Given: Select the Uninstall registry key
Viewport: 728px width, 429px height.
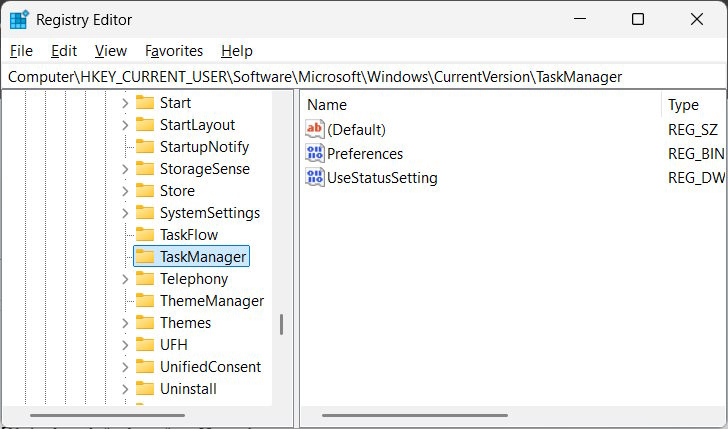Looking at the screenshot, I should (188, 389).
